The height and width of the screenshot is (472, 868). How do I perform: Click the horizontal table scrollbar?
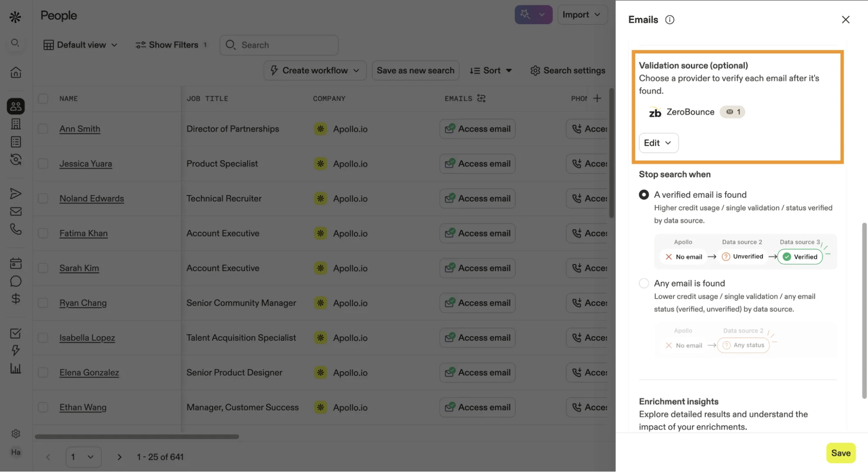point(137,437)
